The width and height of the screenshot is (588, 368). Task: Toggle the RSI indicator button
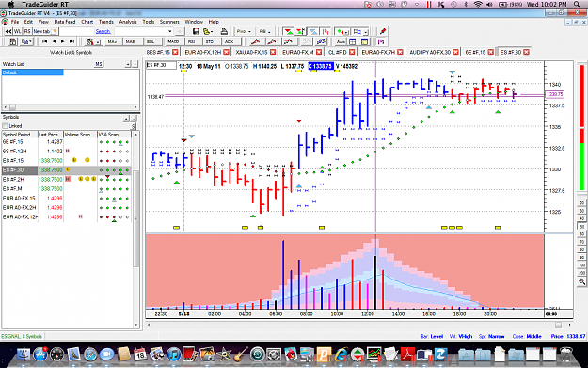[x=191, y=41]
